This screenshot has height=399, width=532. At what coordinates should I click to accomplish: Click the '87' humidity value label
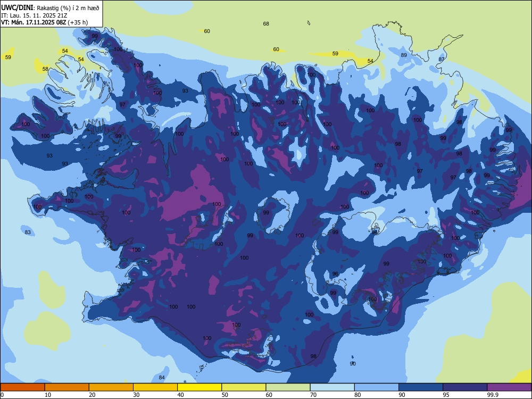pos(442,59)
